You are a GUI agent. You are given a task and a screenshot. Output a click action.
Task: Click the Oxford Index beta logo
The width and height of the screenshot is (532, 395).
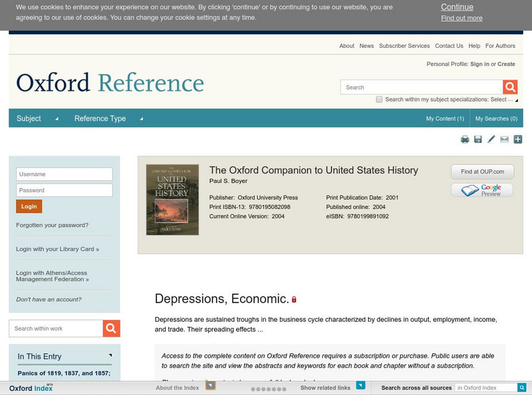click(31, 388)
